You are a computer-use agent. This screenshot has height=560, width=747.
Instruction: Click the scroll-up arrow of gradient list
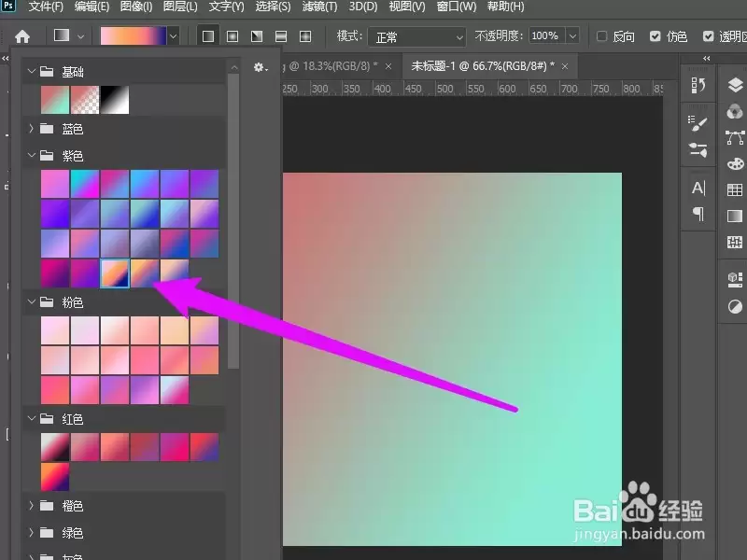click(234, 67)
